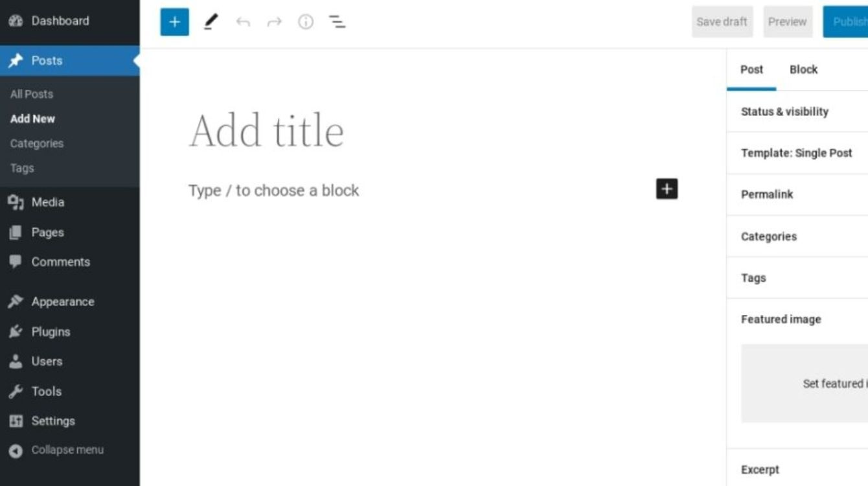Screen dimensions: 868x486
Task: Click the Add title field
Action: point(433,130)
